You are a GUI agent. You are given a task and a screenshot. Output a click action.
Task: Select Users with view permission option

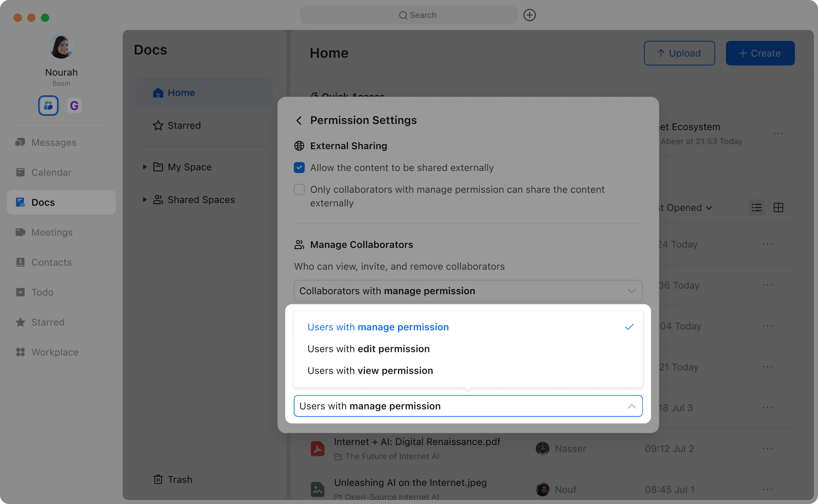pyautogui.click(x=370, y=371)
